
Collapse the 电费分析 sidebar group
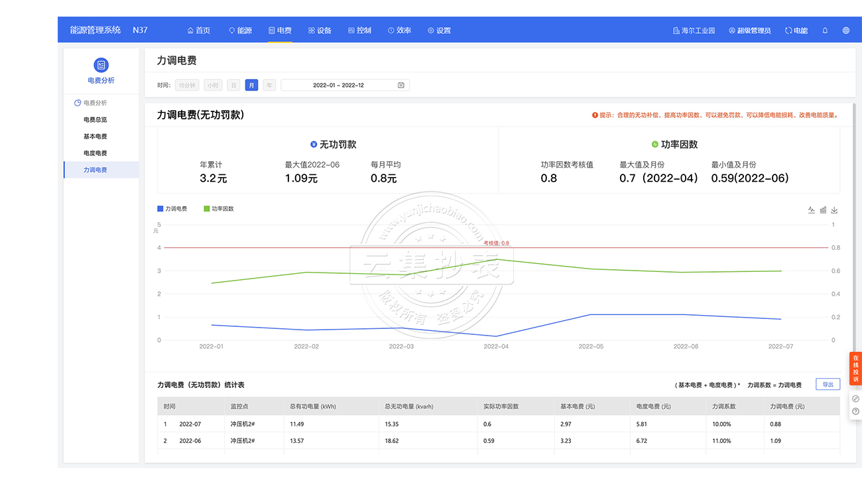point(91,103)
